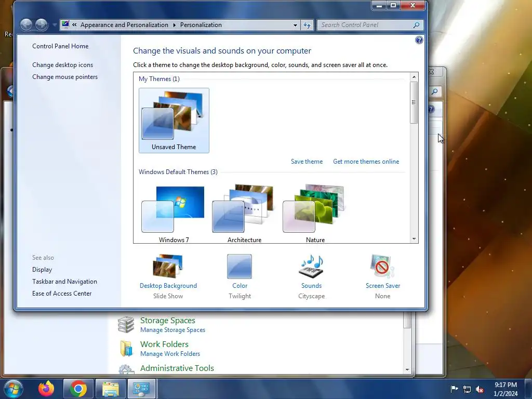The height and width of the screenshot is (399, 532).
Task: Click the muted volume tray icon
Action: pos(480,389)
